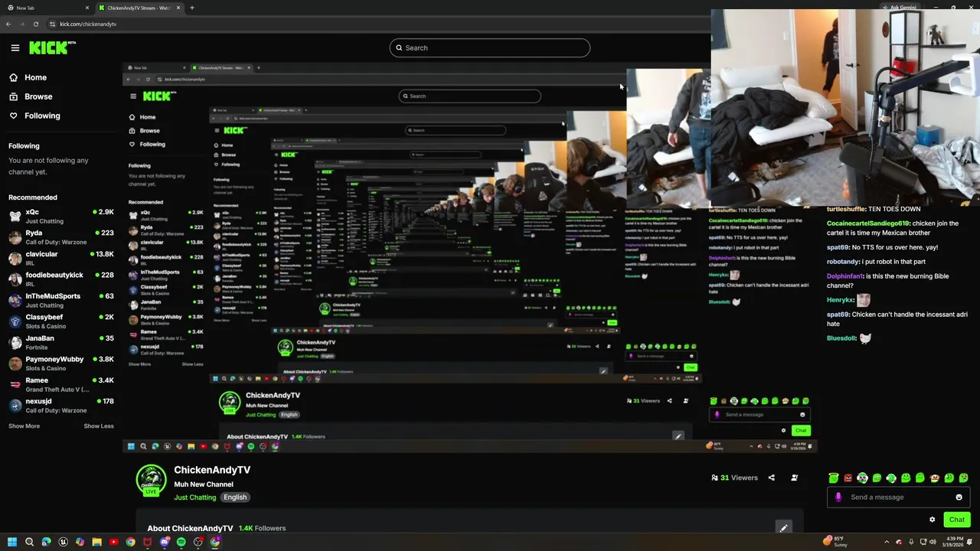The width and height of the screenshot is (980, 551).
Task: Open the Windows Start menu
Action: click(12, 542)
